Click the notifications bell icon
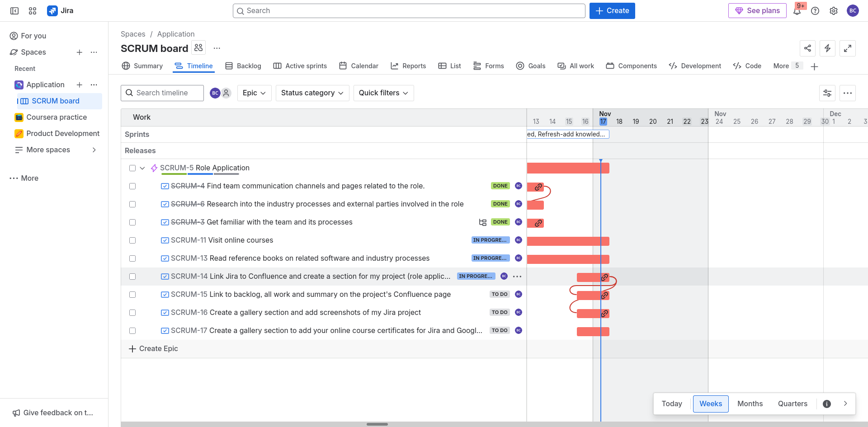This screenshot has width=868, height=427. click(797, 11)
